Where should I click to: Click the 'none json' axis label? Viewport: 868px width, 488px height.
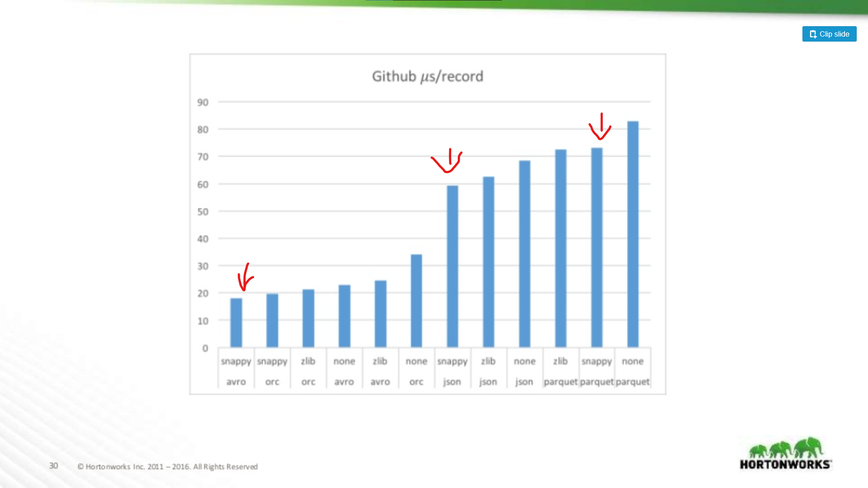tap(524, 371)
